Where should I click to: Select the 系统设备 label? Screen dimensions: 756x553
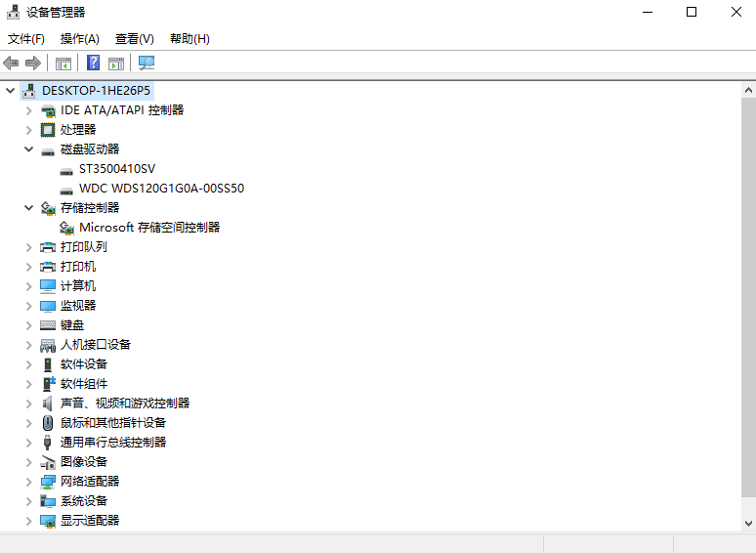(83, 501)
